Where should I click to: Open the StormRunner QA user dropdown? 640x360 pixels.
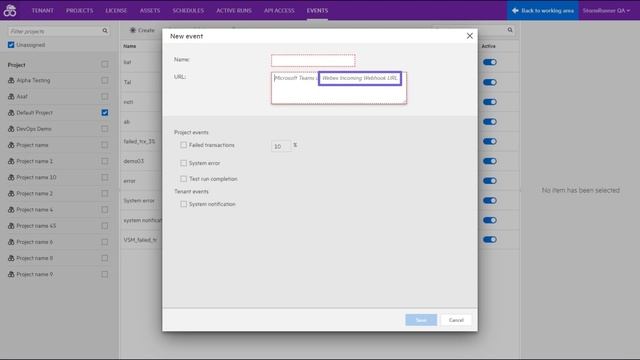point(606,11)
